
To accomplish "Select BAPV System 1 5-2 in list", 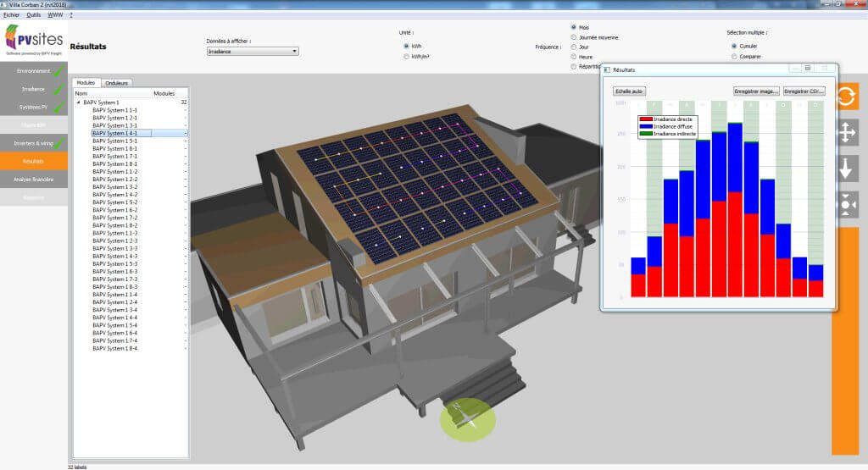I will click(x=114, y=202).
